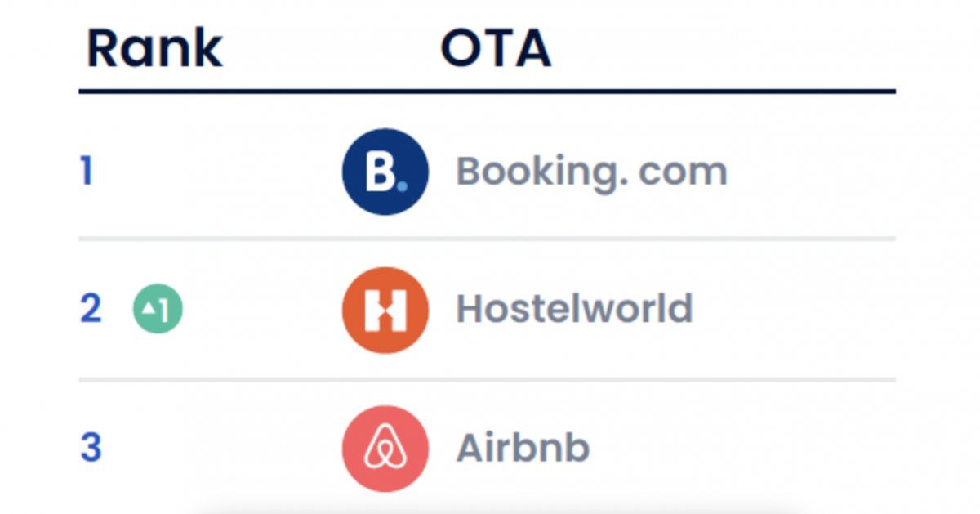Image resolution: width=980 pixels, height=514 pixels.
Task: Click the small blue dot in Booking.com logo
Action: click(x=401, y=185)
